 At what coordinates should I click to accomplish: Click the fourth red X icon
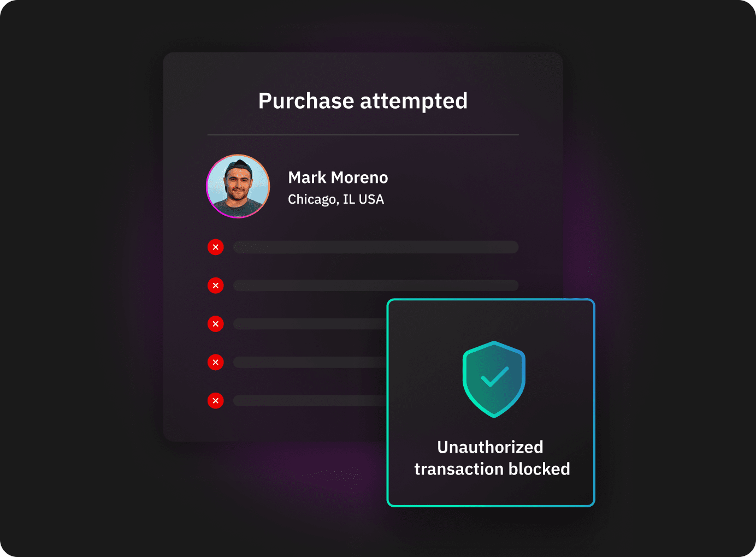pos(216,362)
